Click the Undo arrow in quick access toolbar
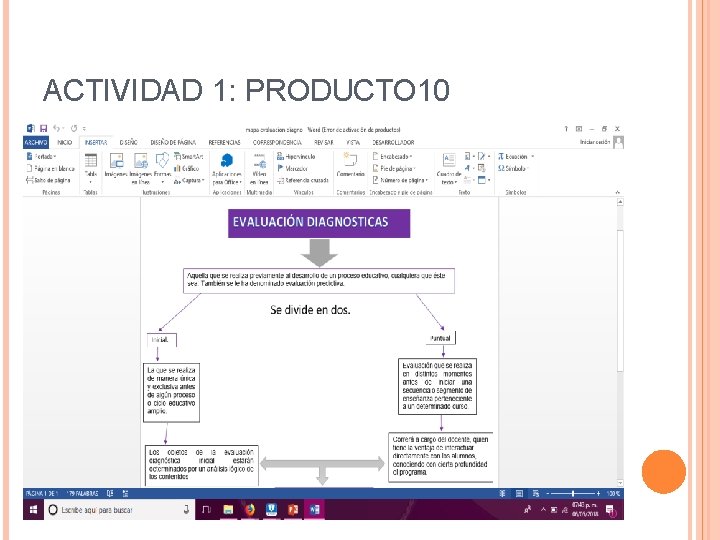Viewport: 720px width, 540px height. tap(56, 129)
